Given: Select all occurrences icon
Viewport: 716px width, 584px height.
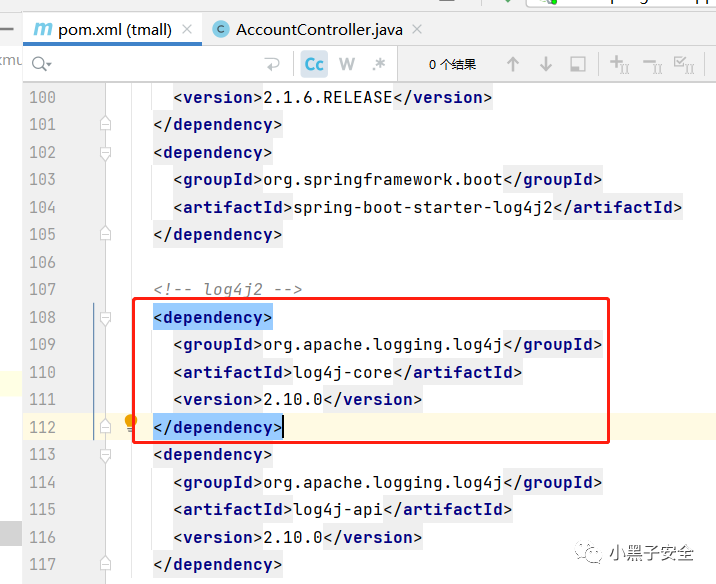Looking at the screenshot, I should pos(684,64).
